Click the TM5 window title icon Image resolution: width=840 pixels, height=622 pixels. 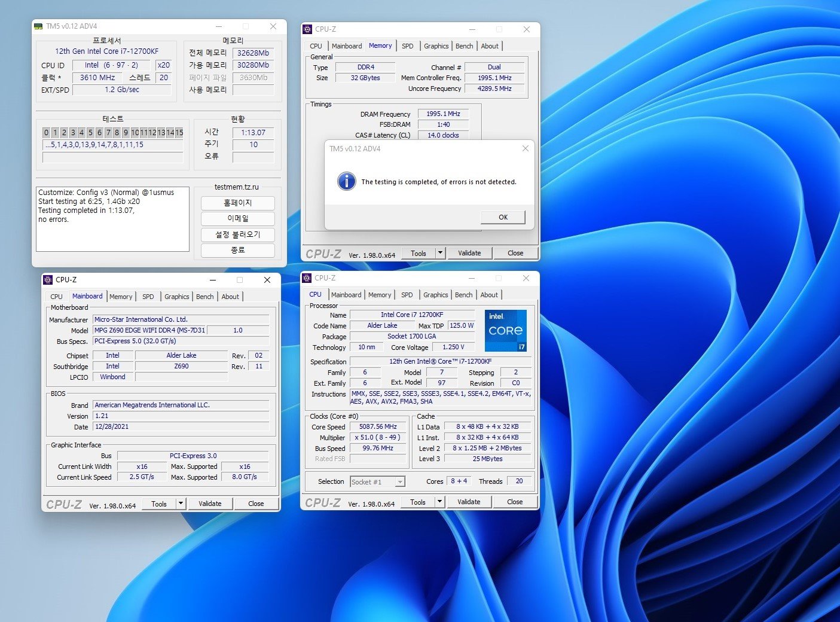pyautogui.click(x=39, y=26)
